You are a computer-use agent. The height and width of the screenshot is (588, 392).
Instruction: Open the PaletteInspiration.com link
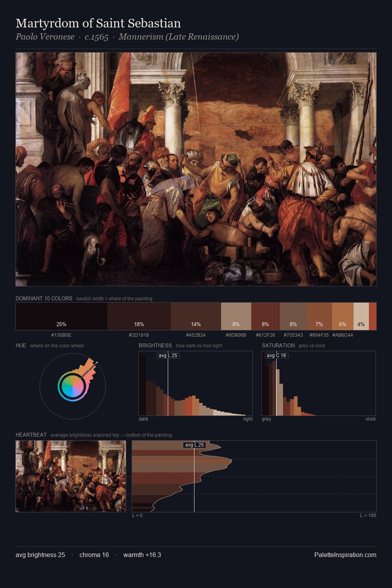pyautogui.click(x=345, y=555)
